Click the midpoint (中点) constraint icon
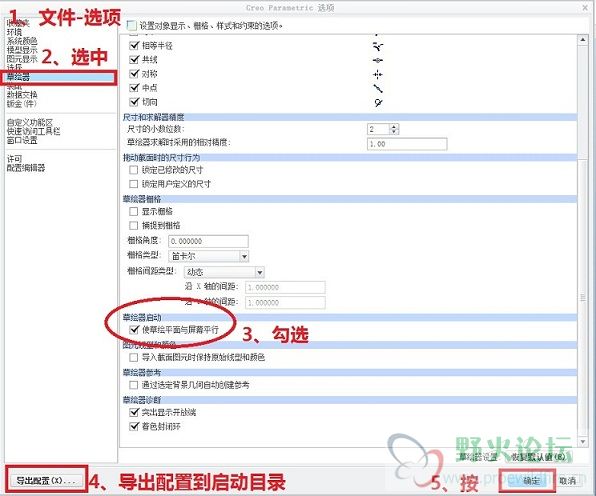 click(x=378, y=88)
